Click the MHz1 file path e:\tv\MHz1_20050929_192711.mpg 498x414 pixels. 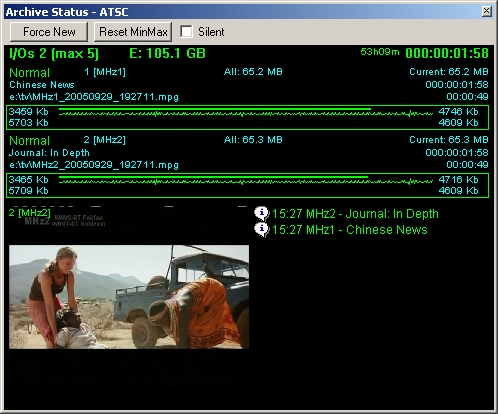coord(94,97)
